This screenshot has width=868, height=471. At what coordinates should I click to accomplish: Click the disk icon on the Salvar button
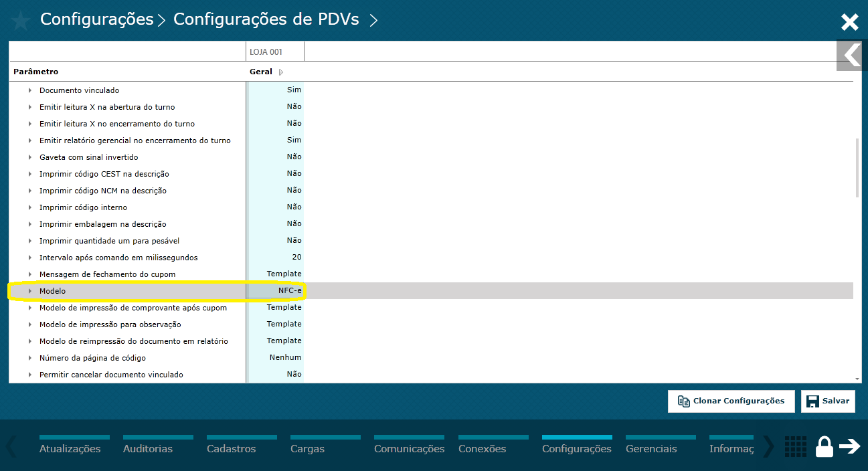[x=812, y=401]
